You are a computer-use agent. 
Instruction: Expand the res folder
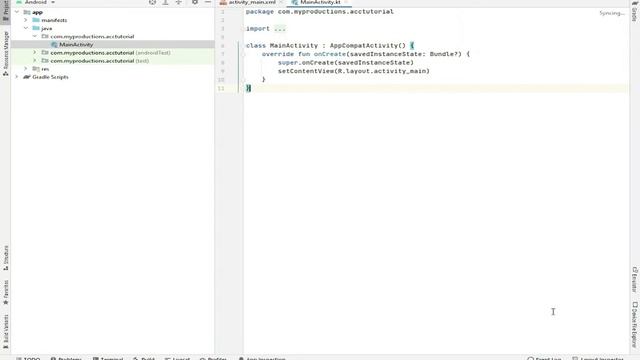[26, 69]
